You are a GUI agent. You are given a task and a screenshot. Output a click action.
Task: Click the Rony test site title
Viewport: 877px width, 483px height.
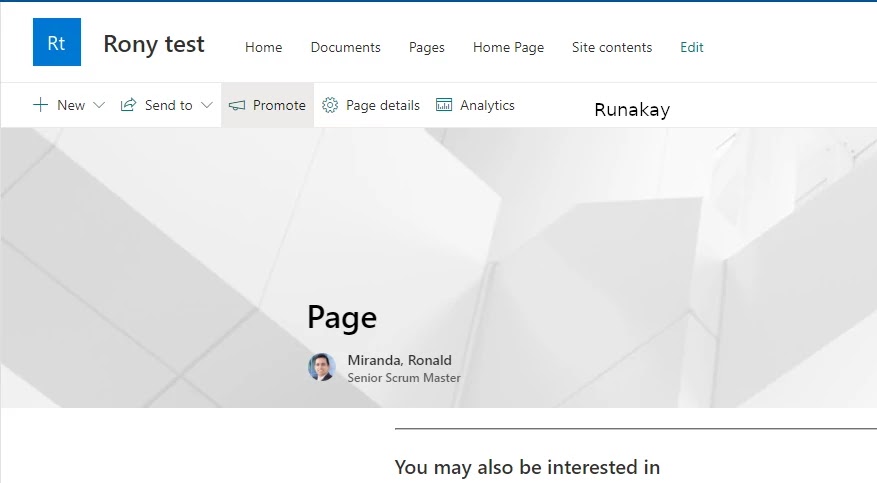[154, 44]
